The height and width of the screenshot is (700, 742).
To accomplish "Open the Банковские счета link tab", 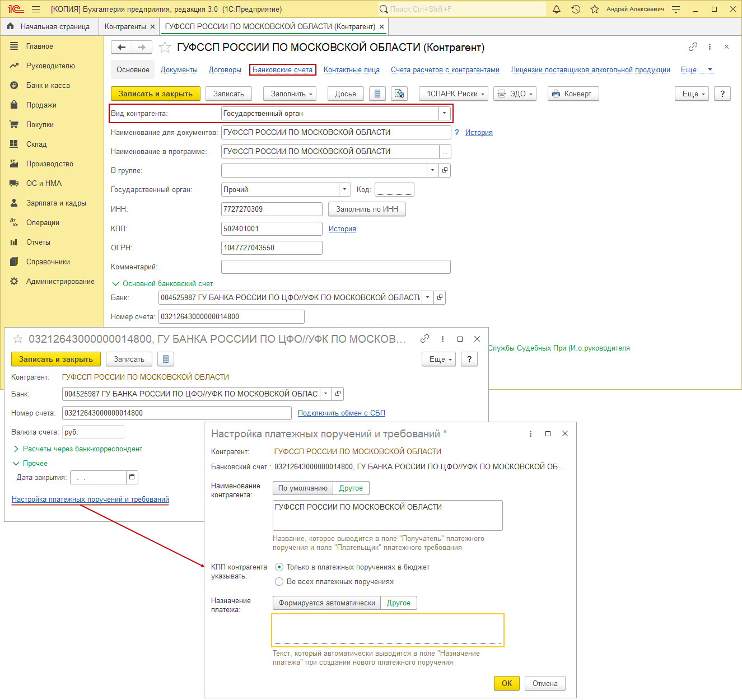I will click(283, 70).
